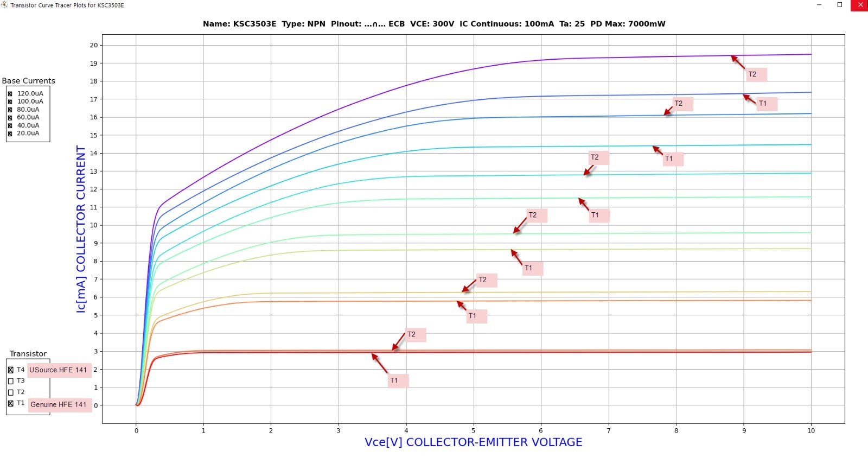Click 'PD Max: 7000mW' in the title
The width and height of the screenshot is (868, 457).
pyautogui.click(x=628, y=24)
